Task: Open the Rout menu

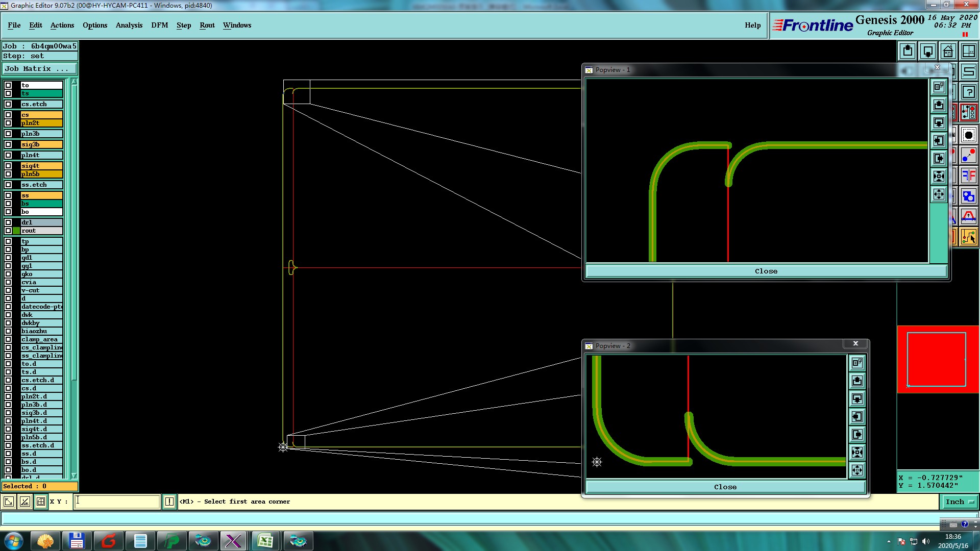Action: coord(207,25)
